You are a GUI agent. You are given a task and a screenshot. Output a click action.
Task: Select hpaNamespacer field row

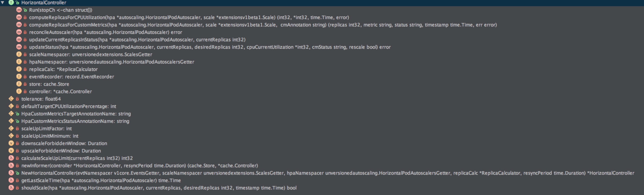pos(111,62)
